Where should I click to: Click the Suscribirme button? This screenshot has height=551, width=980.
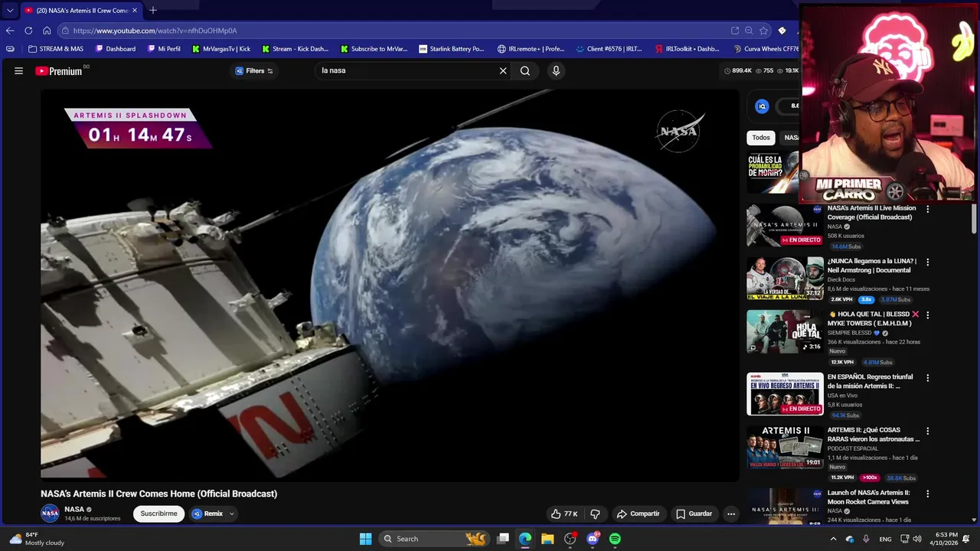(x=159, y=514)
